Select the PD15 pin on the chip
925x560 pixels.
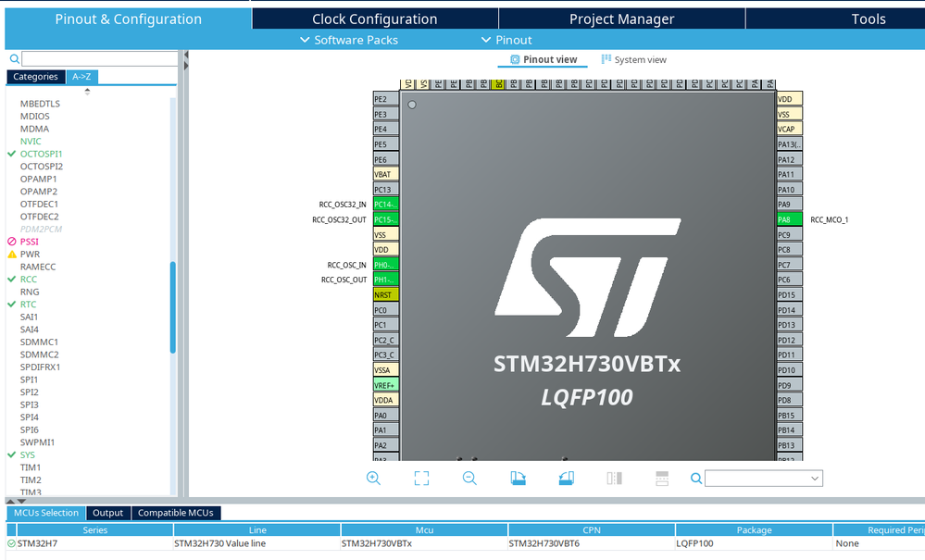(x=789, y=294)
